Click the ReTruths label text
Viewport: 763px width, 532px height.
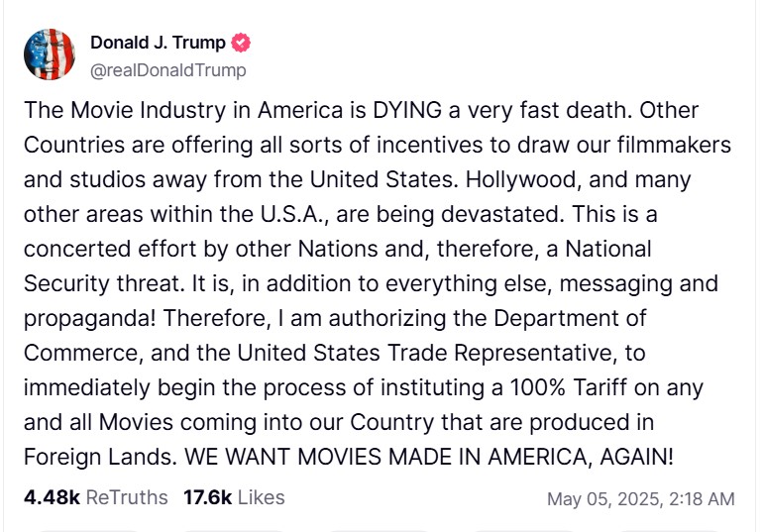click(127, 497)
